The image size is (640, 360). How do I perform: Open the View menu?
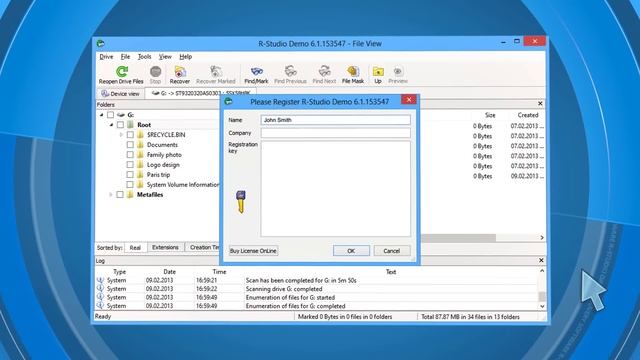tap(165, 57)
